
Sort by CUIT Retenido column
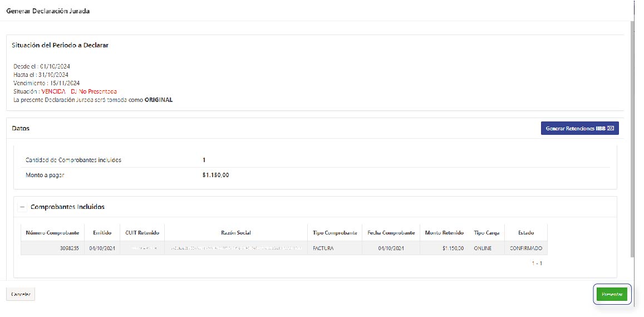pyautogui.click(x=142, y=233)
